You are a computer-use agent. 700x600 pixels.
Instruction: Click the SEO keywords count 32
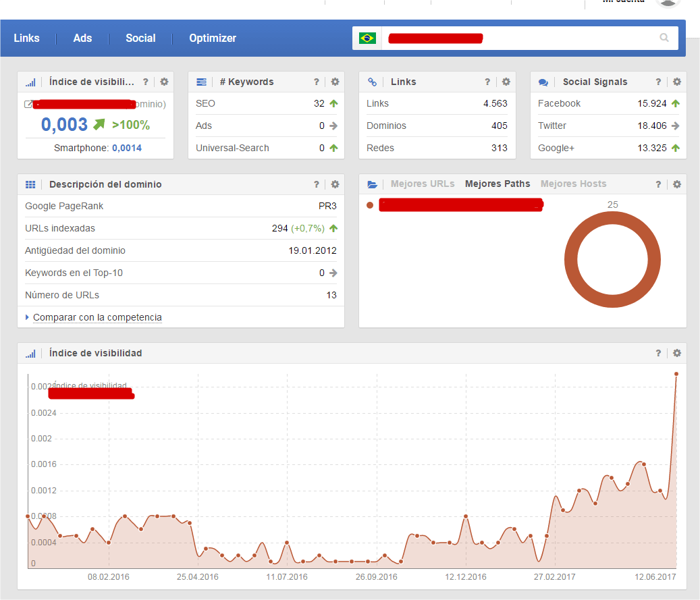[x=319, y=103]
